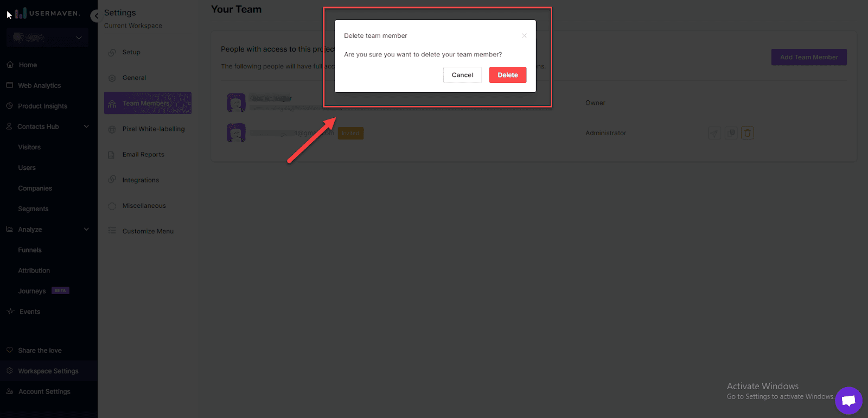
Task: Click the trash icon for the Administrator member
Action: point(747,133)
